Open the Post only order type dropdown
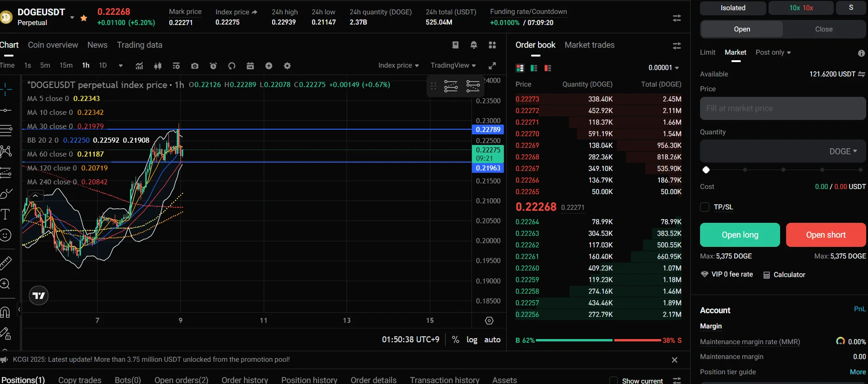868x384 pixels. [773, 52]
